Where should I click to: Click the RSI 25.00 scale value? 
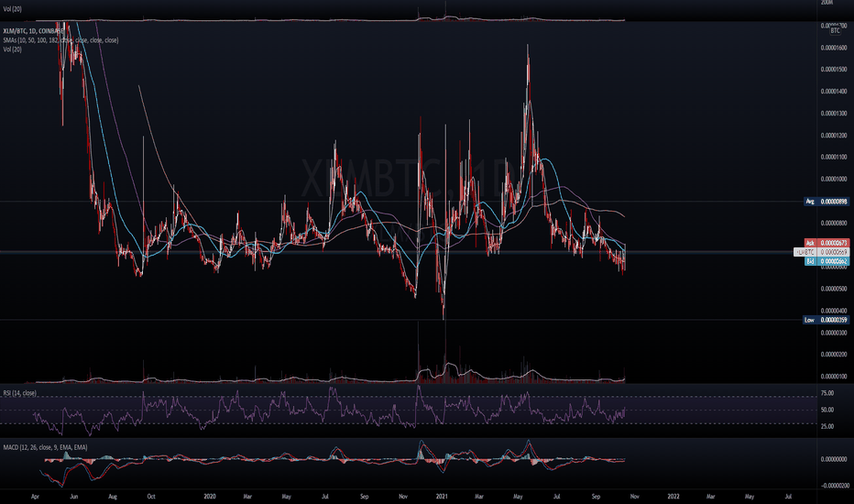(x=827, y=427)
